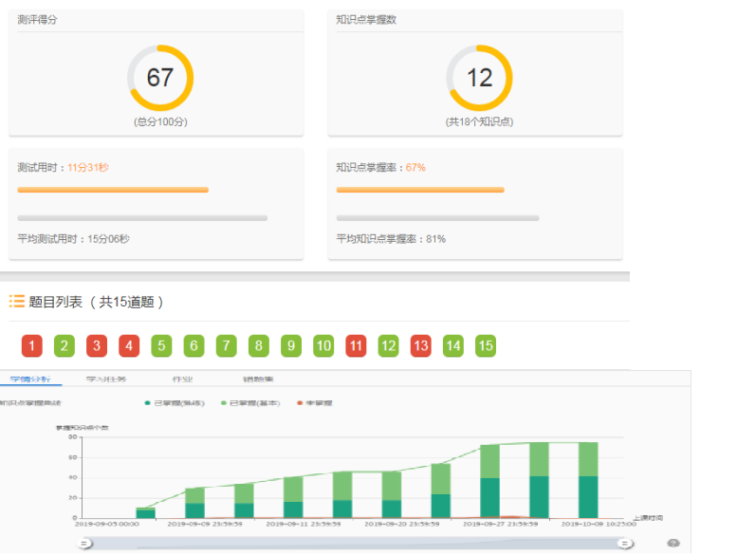Click the orange 题目列表 list icon
The height and width of the screenshot is (555, 756).
[17, 302]
